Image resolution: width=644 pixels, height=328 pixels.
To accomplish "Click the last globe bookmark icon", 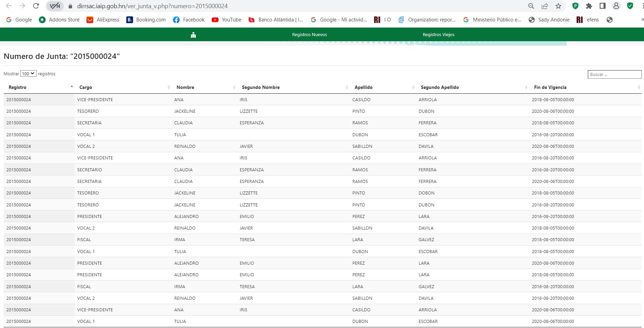I will (x=610, y=20).
